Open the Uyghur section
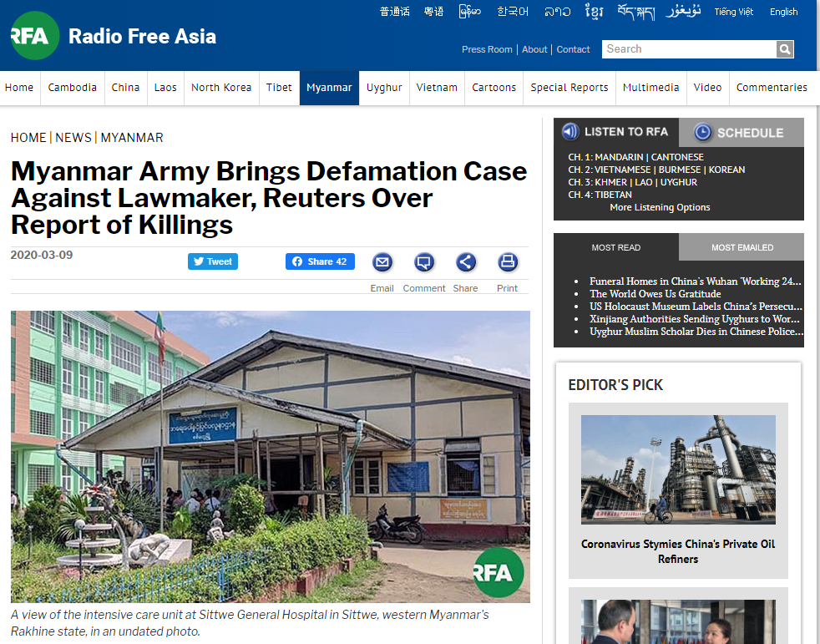Viewport: 820px width, 644px height. 384,88
